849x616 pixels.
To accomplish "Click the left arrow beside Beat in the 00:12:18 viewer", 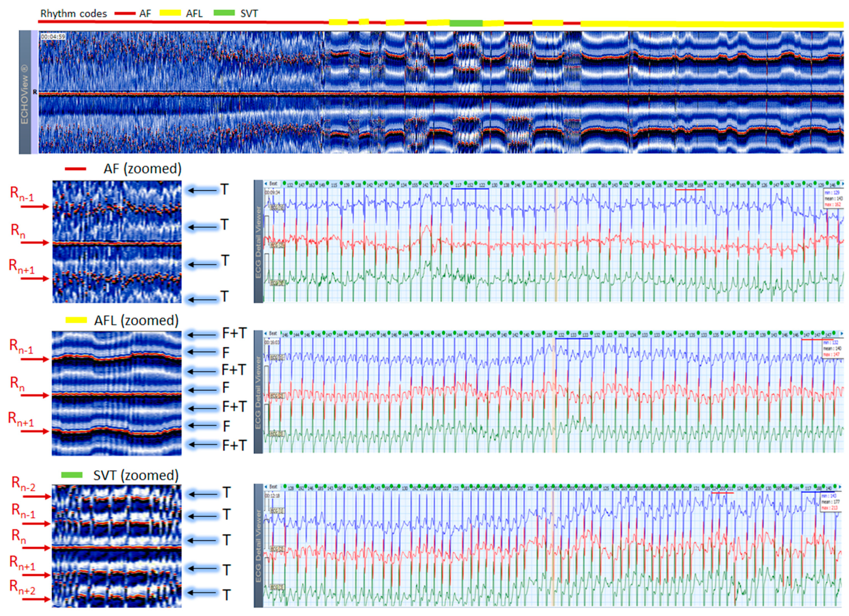I will click(266, 487).
